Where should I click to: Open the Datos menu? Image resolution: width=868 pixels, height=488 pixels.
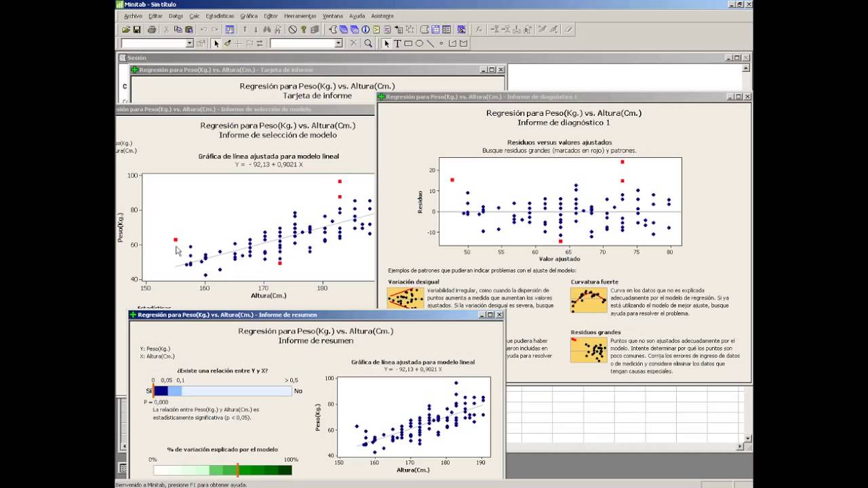[x=176, y=16]
